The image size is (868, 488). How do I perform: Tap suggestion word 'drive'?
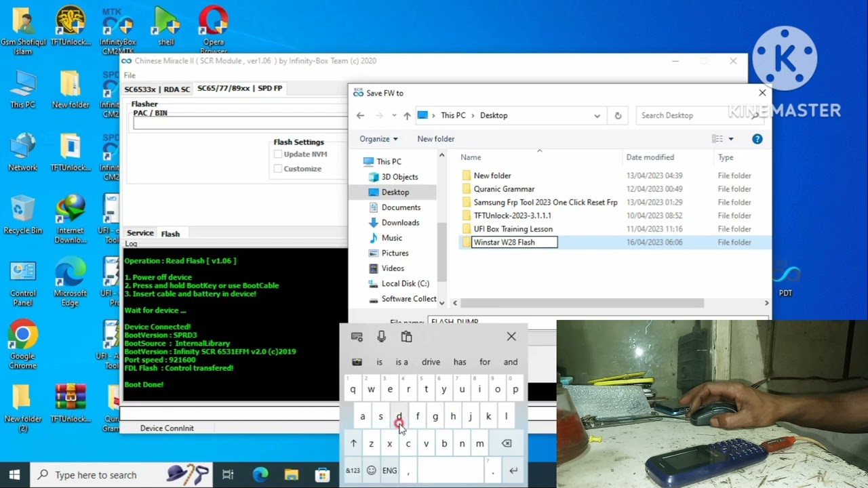pos(431,362)
